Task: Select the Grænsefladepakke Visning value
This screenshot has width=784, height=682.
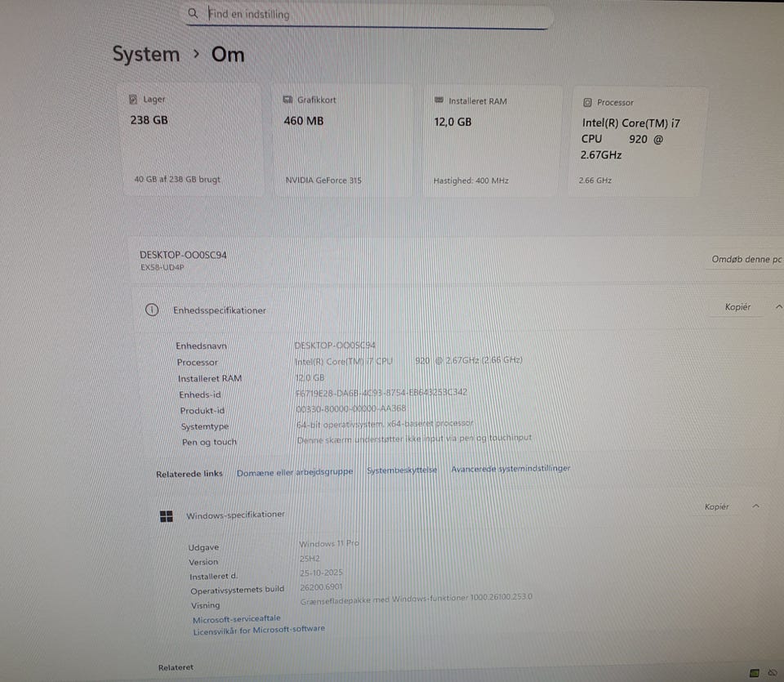Action: [x=416, y=599]
